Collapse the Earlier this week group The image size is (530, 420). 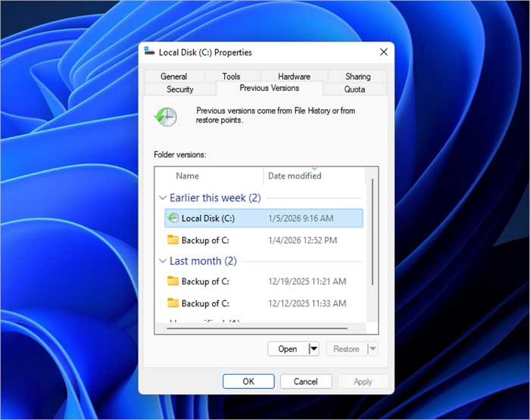click(162, 198)
